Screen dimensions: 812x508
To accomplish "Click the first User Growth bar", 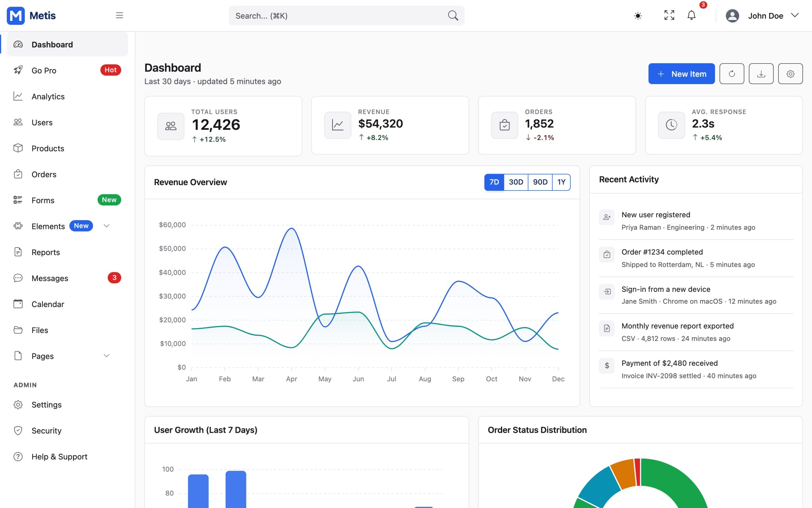I will (198, 491).
